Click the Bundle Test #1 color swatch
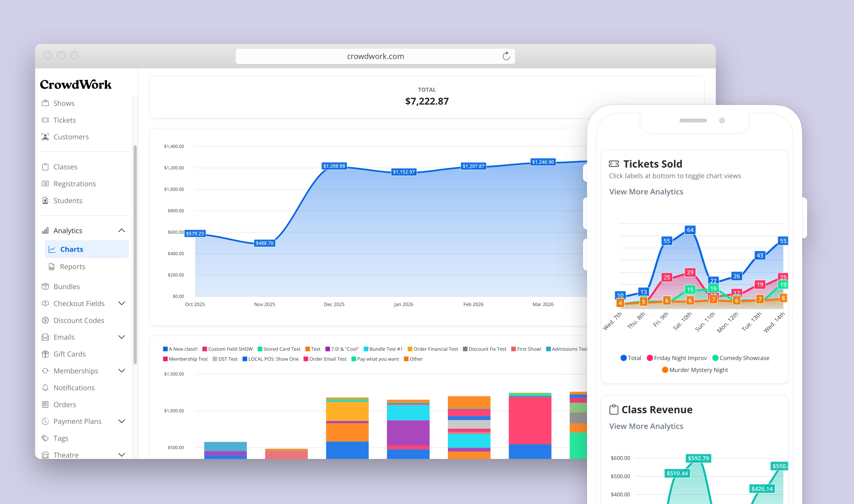 tap(366, 349)
